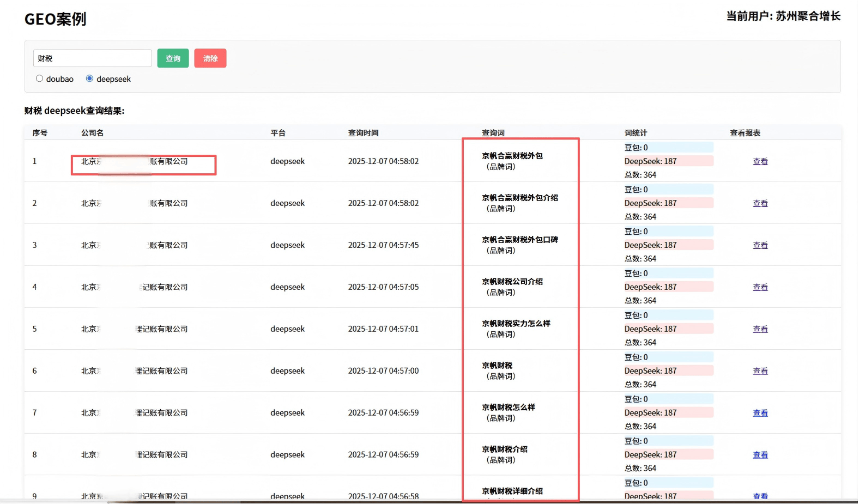
Task: Click the 查询词 column header
Action: (x=493, y=133)
